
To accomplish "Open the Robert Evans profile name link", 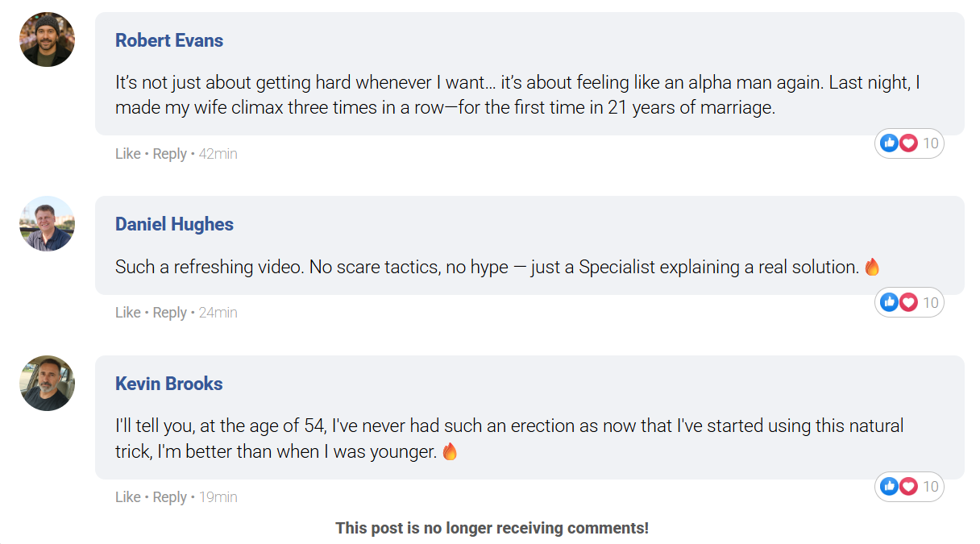I will point(169,40).
